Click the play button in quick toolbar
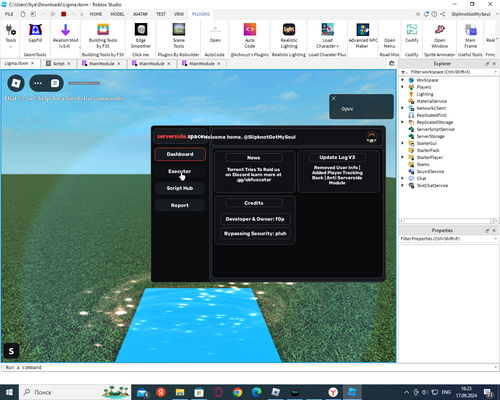 pos(53,14)
